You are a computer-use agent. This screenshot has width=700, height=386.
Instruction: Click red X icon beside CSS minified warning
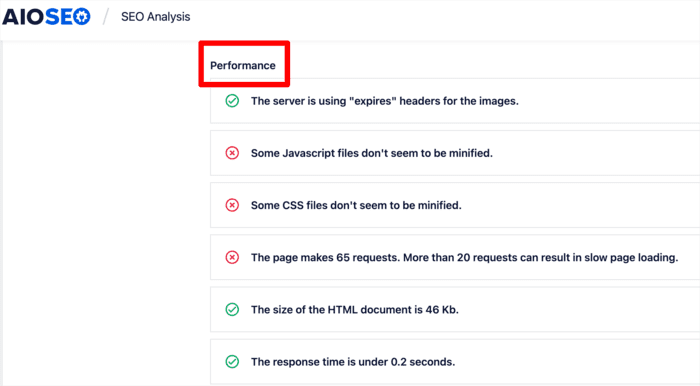(232, 205)
